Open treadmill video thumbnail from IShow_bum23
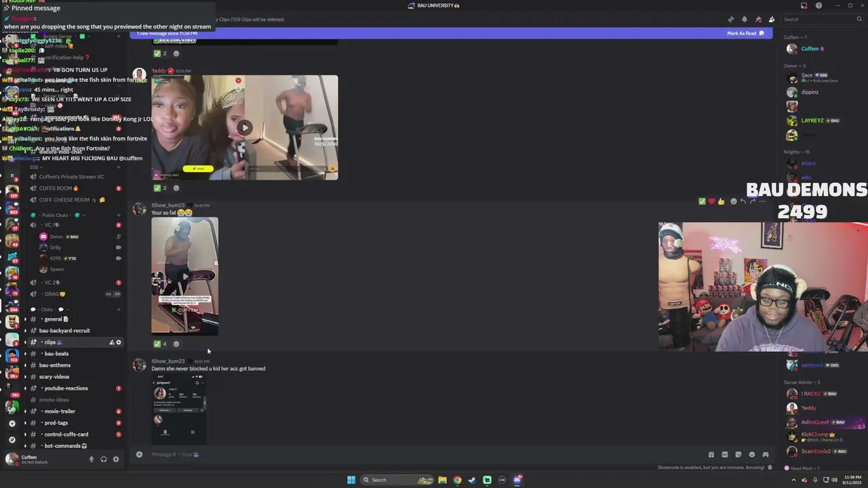The image size is (868, 488). pos(184,276)
